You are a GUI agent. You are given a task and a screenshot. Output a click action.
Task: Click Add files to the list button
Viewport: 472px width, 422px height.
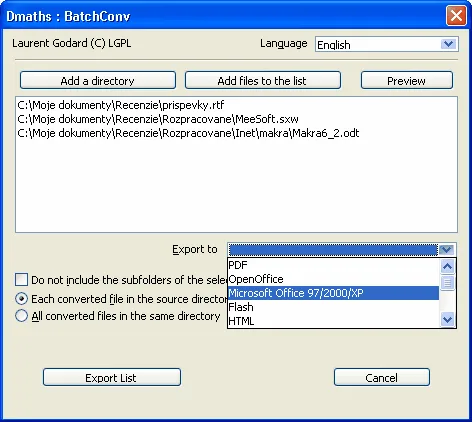coord(263,80)
